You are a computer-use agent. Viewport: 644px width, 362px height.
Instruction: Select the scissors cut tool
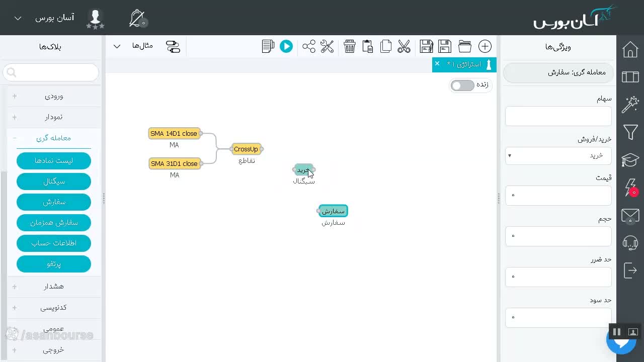coord(404,46)
